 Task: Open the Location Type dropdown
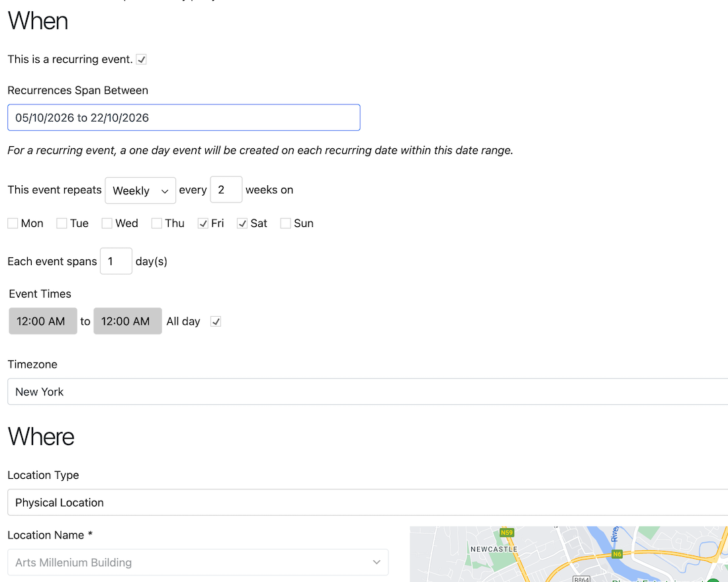pyautogui.click(x=367, y=503)
